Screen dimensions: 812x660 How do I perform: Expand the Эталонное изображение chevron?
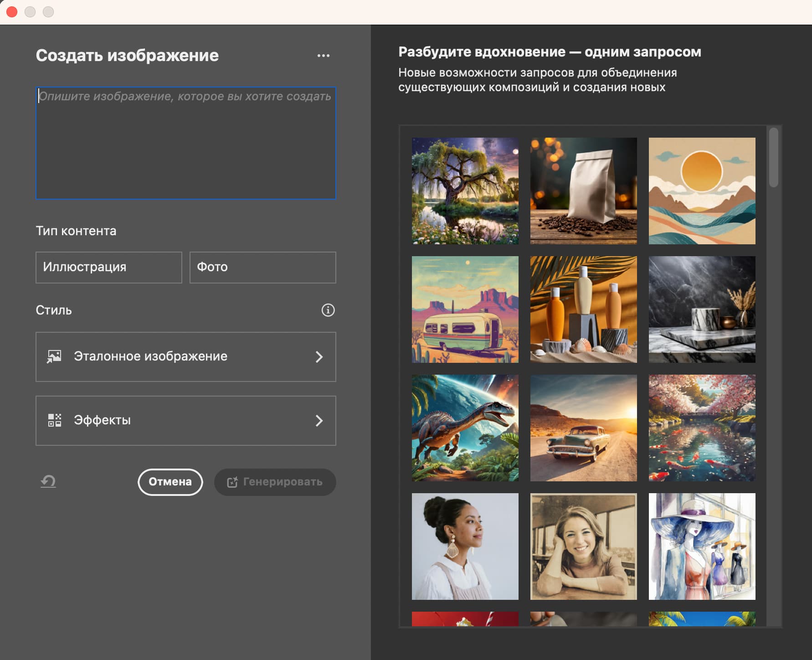(x=319, y=357)
